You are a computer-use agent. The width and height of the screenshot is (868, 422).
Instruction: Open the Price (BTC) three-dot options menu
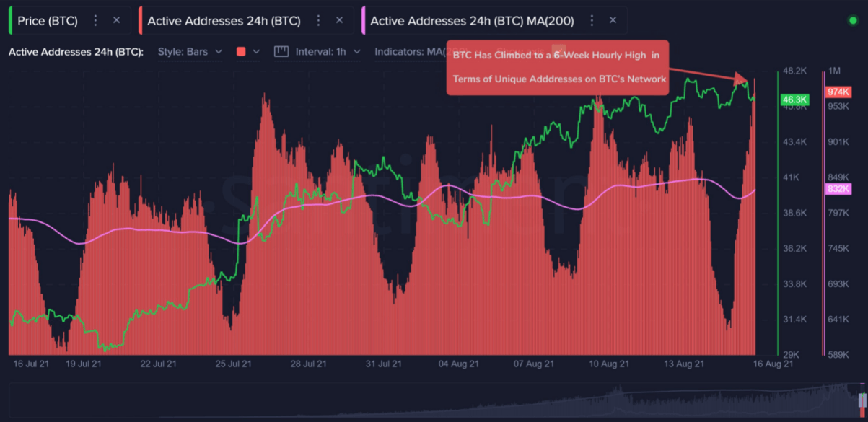point(95,20)
